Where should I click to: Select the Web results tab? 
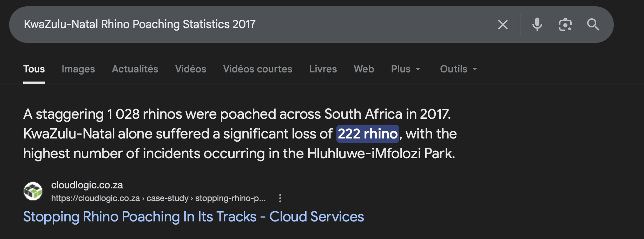click(x=364, y=69)
